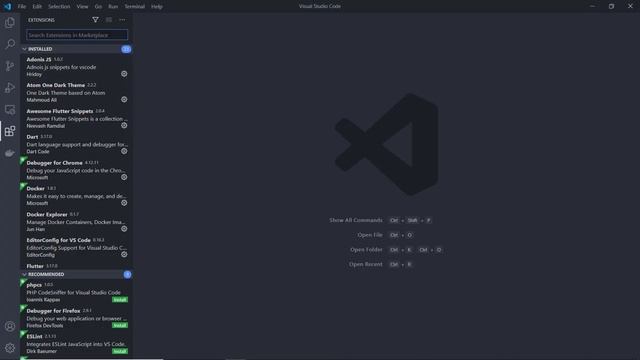Open the View menu
The height and width of the screenshot is (360, 640).
tap(82, 7)
